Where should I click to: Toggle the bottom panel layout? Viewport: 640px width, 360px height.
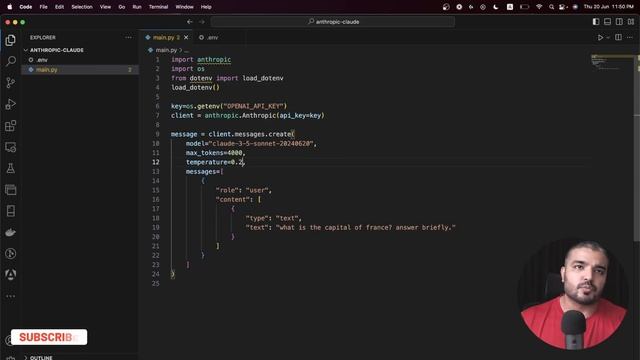pyautogui.click(x=607, y=22)
